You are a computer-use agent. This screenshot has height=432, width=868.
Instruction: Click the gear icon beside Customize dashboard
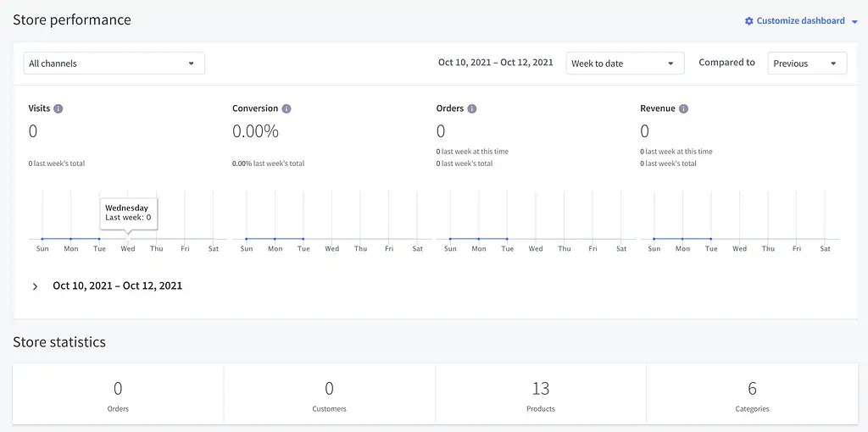tap(748, 21)
